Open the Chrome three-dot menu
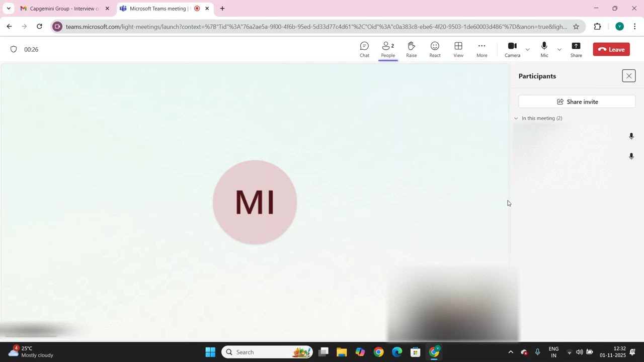 (x=635, y=27)
